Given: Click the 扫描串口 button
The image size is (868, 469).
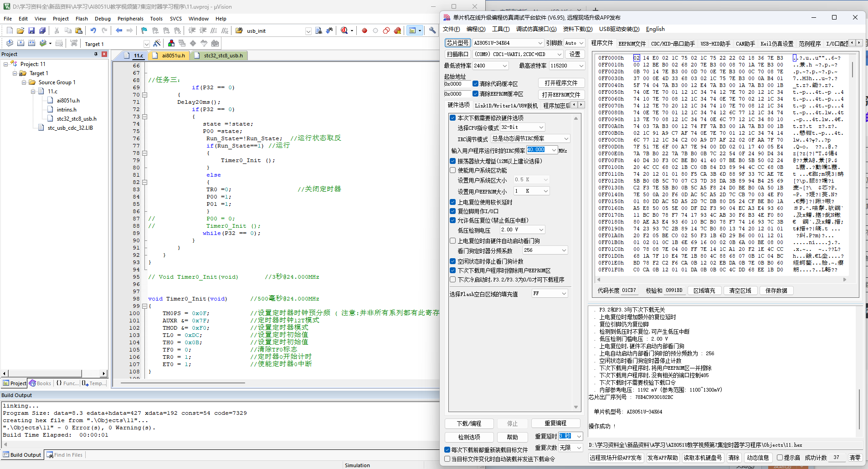Looking at the screenshot, I should click(457, 54).
